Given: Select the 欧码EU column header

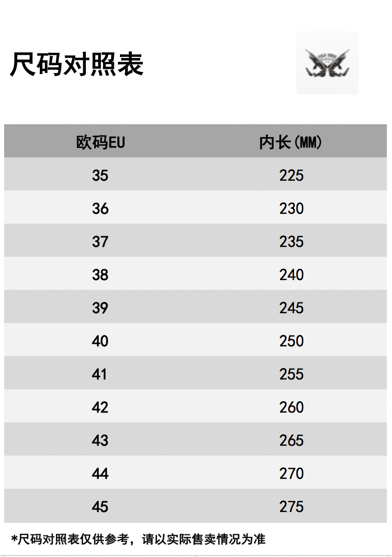Looking at the screenshot, I should pyautogui.click(x=100, y=142).
